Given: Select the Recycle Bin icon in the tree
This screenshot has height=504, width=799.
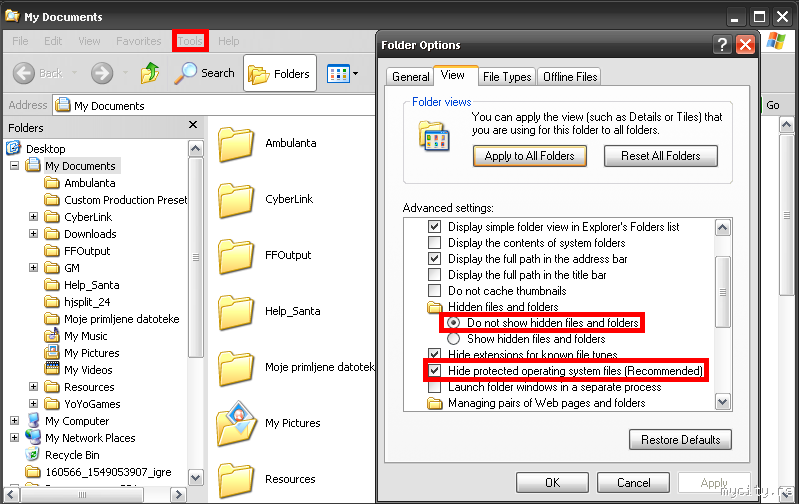Looking at the screenshot, I should pos(33,455).
